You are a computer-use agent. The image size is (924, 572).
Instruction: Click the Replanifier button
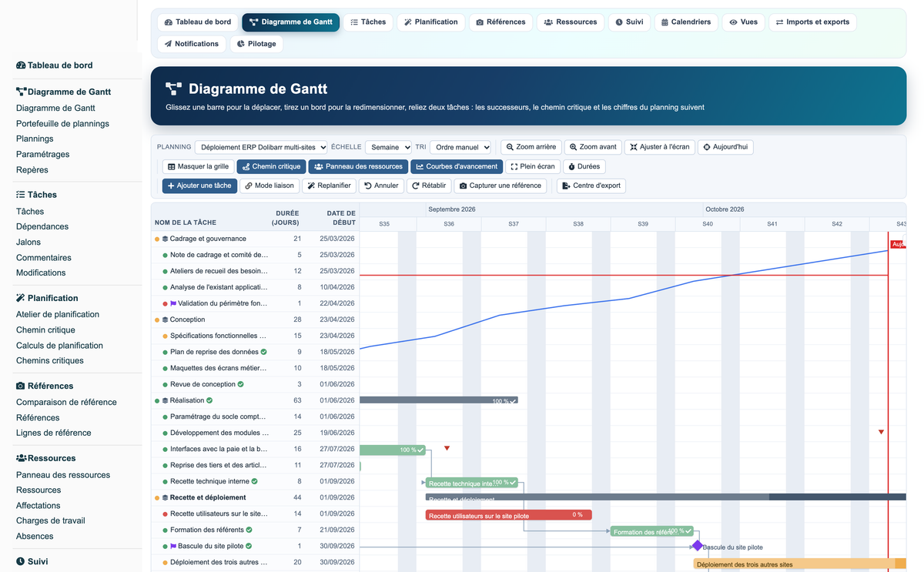(329, 186)
